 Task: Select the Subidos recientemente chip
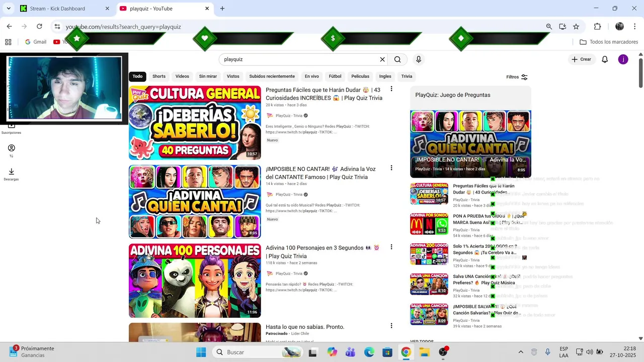click(272, 76)
